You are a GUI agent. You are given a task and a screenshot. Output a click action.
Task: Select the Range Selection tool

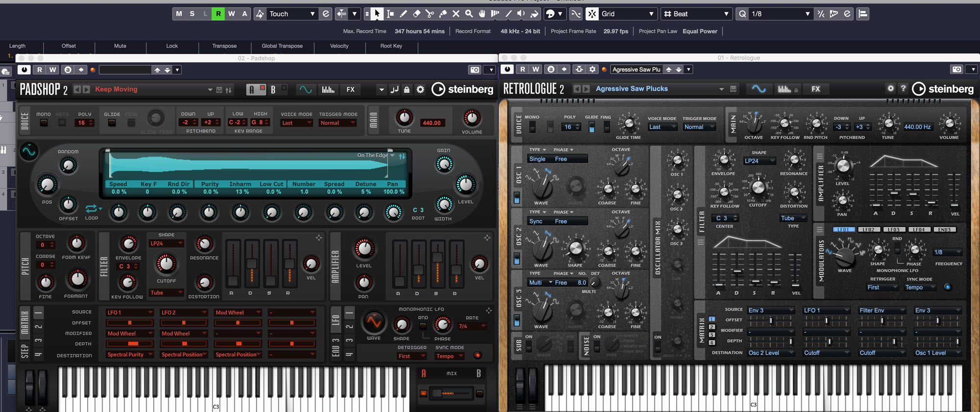tap(390, 14)
